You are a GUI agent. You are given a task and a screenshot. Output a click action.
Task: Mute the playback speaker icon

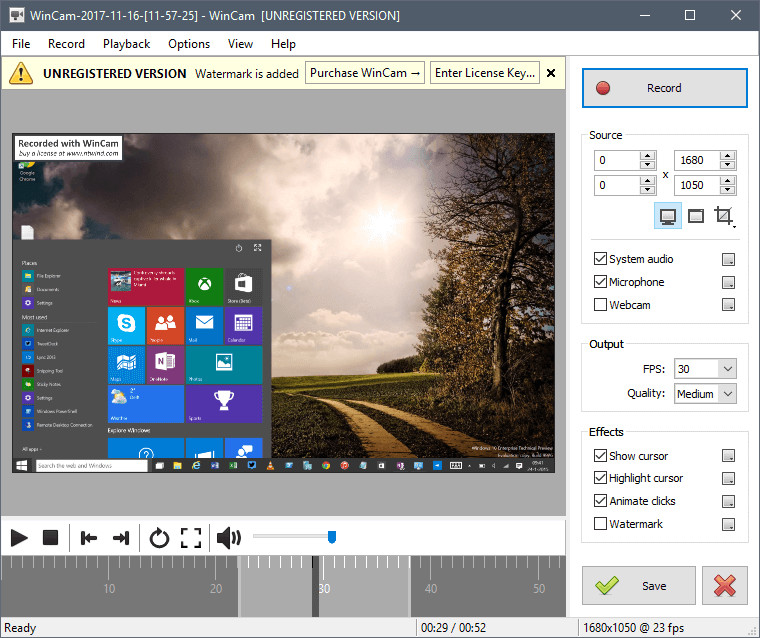pos(229,538)
